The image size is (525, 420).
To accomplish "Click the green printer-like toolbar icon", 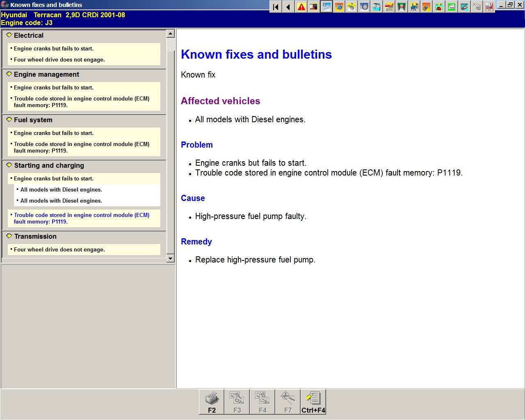I will point(452,7).
